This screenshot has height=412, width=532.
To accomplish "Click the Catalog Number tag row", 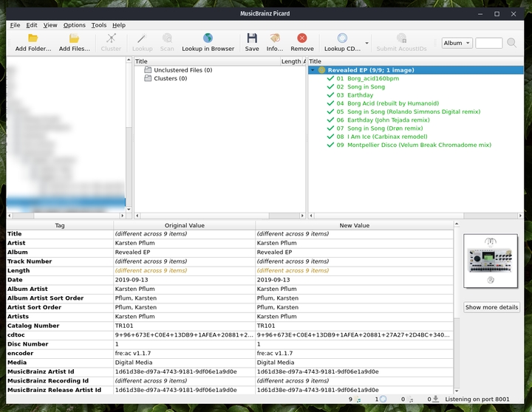I will tap(230, 326).
